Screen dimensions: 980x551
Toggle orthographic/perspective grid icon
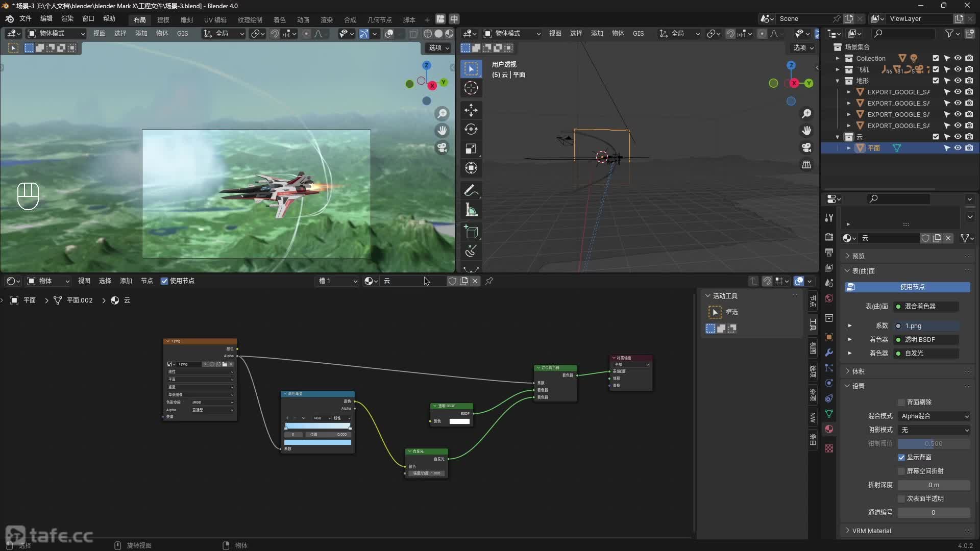coord(806,164)
